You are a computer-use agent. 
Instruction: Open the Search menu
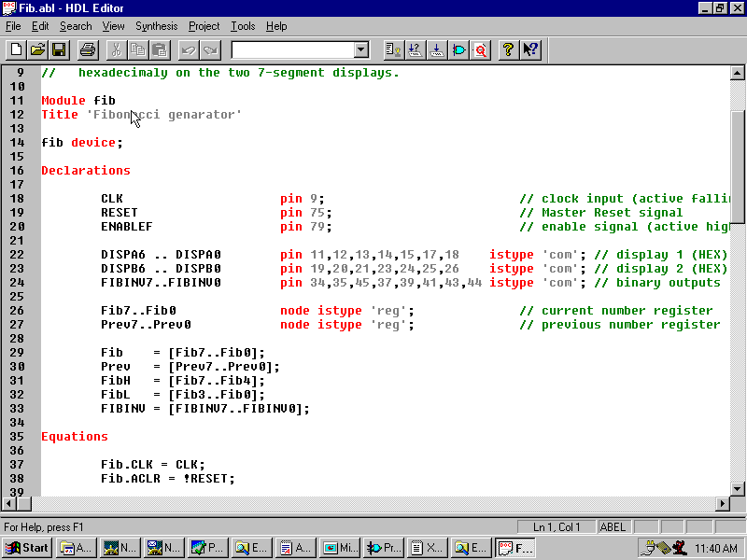tap(76, 26)
